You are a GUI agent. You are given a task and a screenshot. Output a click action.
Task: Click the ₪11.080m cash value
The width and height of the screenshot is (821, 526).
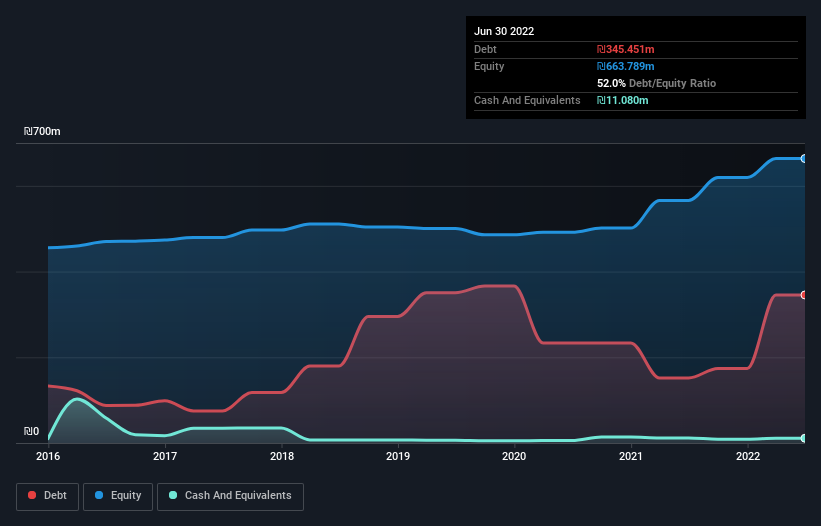[623, 100]
